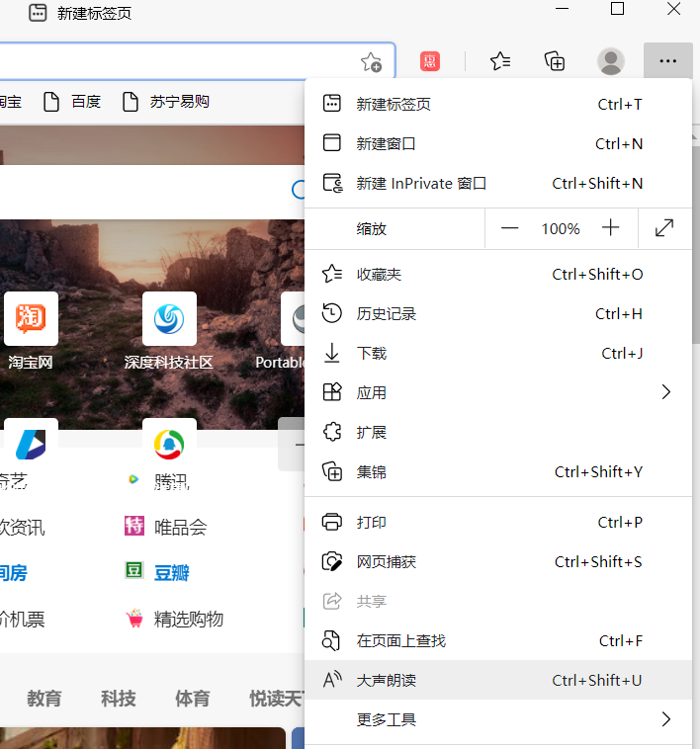
Task: Open 百度 bookmark in favorites bar
Action: point(72,102)
